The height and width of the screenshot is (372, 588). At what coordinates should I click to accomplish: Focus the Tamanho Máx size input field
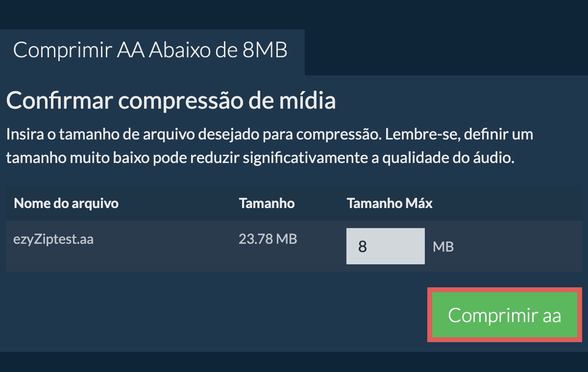coord(385,246)
